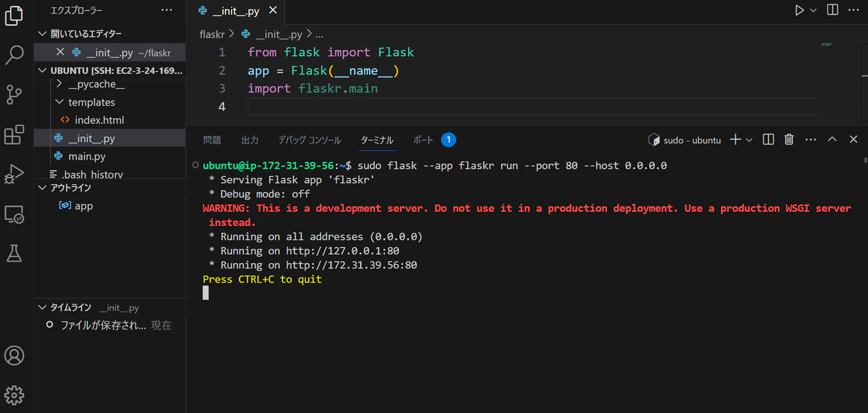Expand the __pycache__ folder
Viewport: 868px width, 413px height.
point(110,85)
